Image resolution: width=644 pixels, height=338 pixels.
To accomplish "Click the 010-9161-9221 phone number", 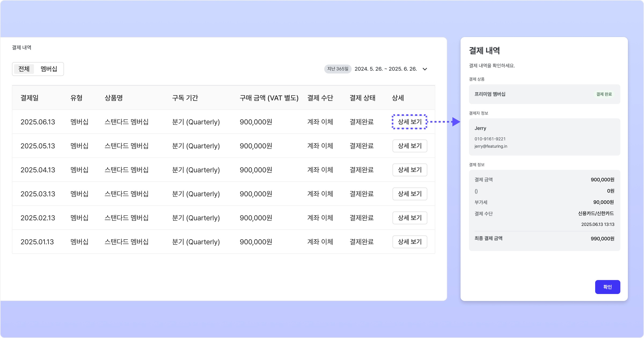I will (490, 139).
